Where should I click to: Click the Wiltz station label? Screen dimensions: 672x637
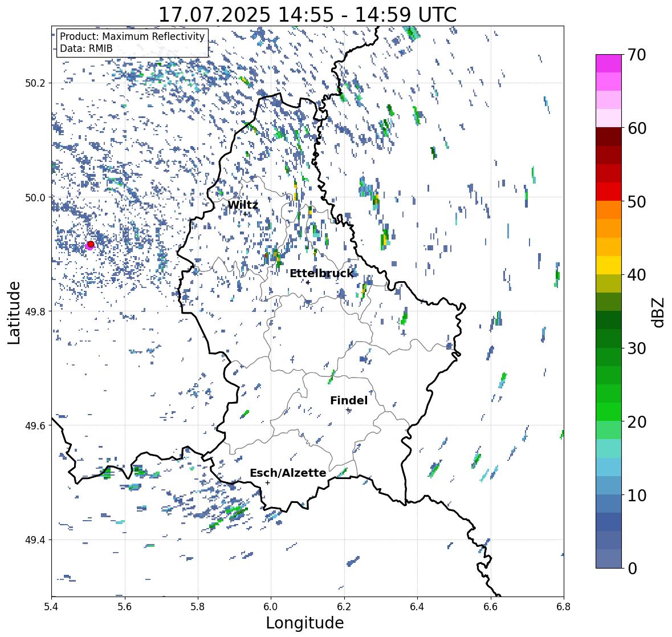tap(243, 205)
